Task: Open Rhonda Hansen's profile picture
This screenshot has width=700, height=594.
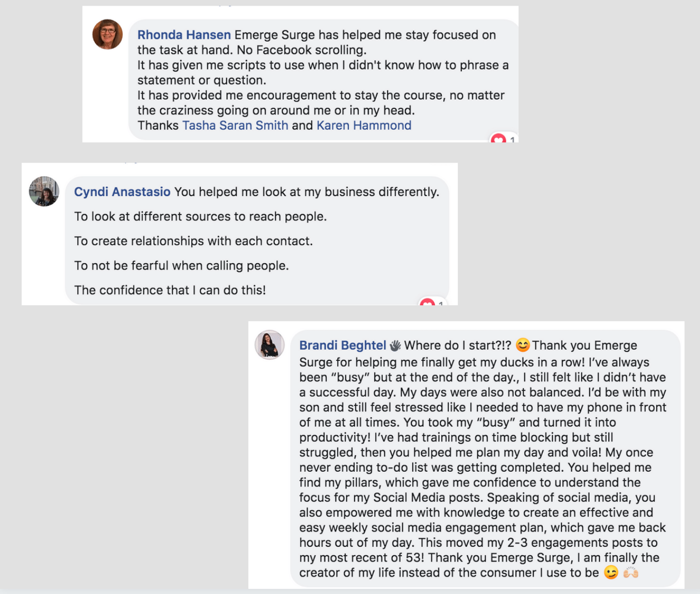Action: tap(108, 35)
